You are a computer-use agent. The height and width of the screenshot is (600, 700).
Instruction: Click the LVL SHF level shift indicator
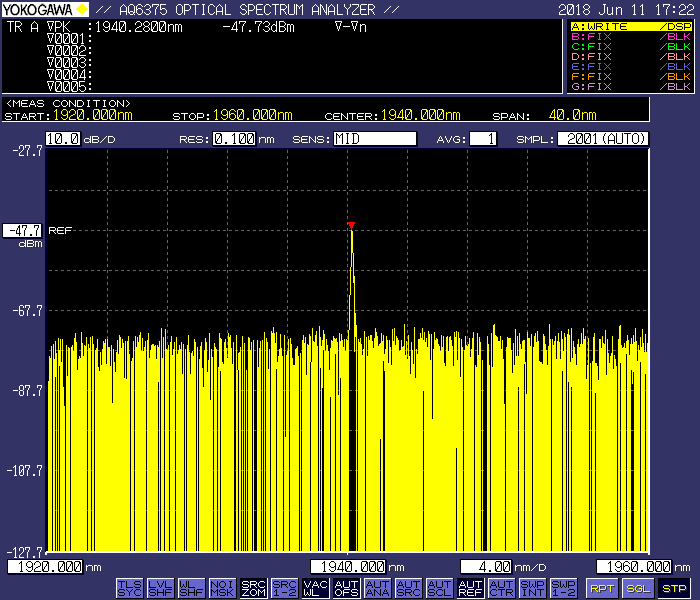[x=160, y=587]
